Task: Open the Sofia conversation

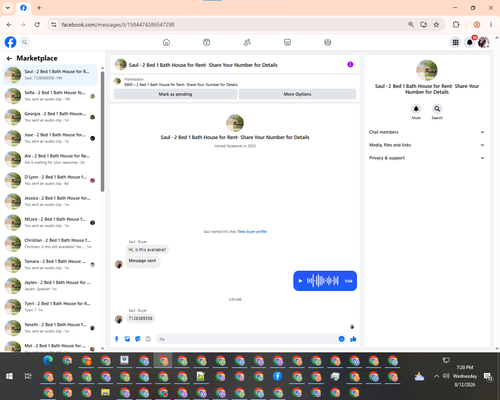Action: tap(50, 96)
